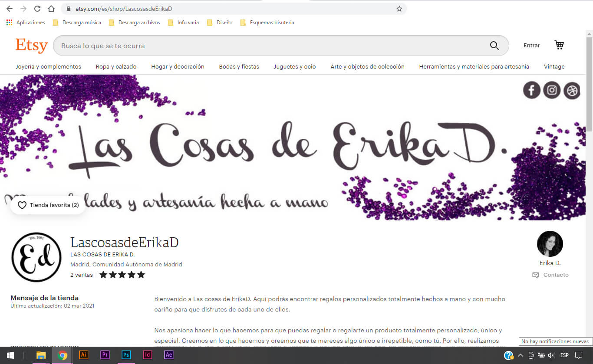The image size is (593, 364).
Task: Click the Última actualización: 02 mar 2021 text
Action: (x=53, y=306)
